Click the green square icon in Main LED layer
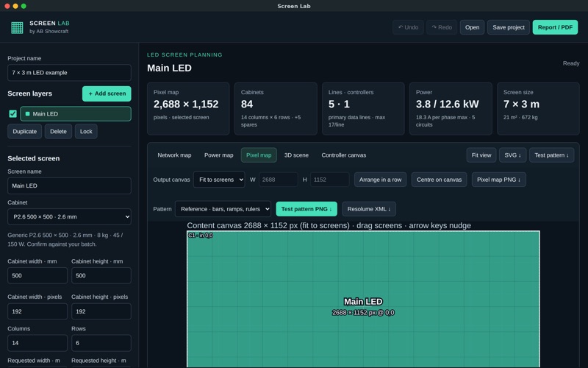Image resolution: width=588 pixels, height=368 pixels. click(27, 114)
